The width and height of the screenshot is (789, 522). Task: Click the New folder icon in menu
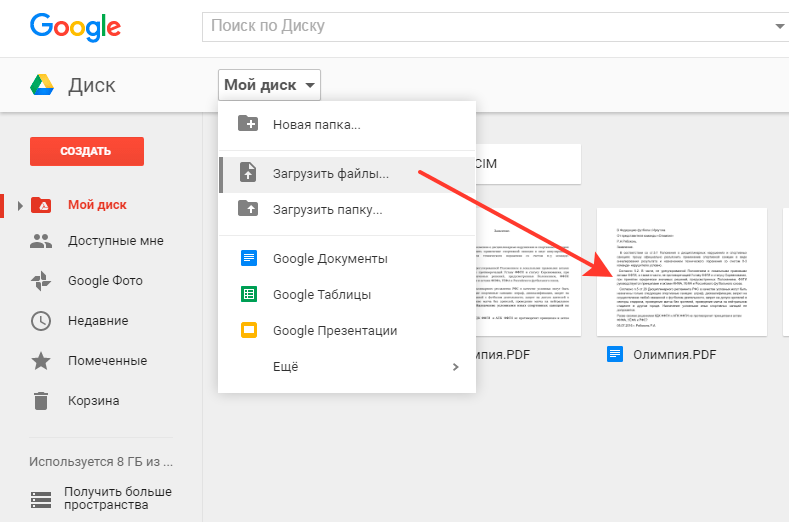248,123
